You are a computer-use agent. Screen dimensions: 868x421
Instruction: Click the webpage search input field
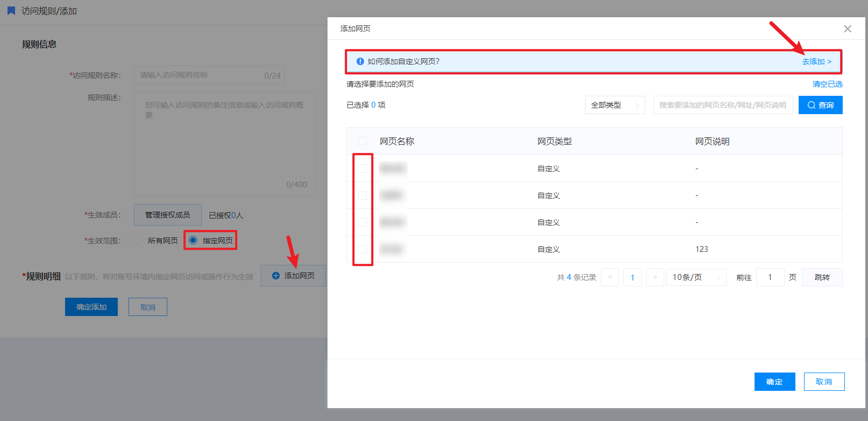pos(722,105)
